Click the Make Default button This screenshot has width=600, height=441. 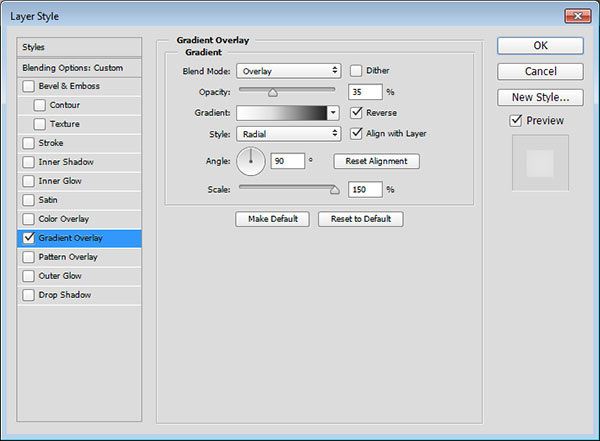(273, 219)
